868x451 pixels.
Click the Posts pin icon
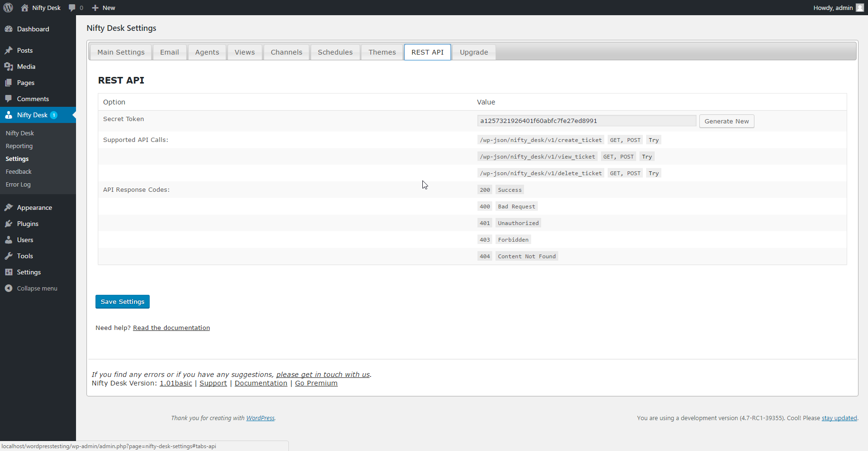click(x=9, y=50)
